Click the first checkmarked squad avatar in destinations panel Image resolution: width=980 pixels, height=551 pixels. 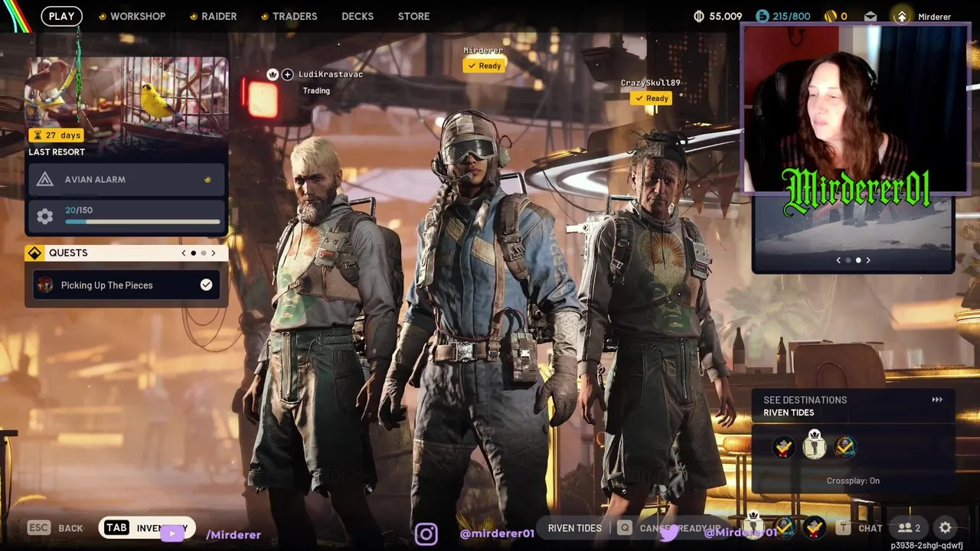(783, 448)
